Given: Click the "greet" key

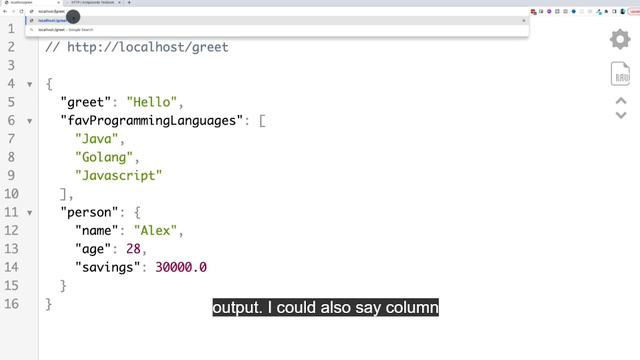Looking at the screenshot, I should 86,102.
